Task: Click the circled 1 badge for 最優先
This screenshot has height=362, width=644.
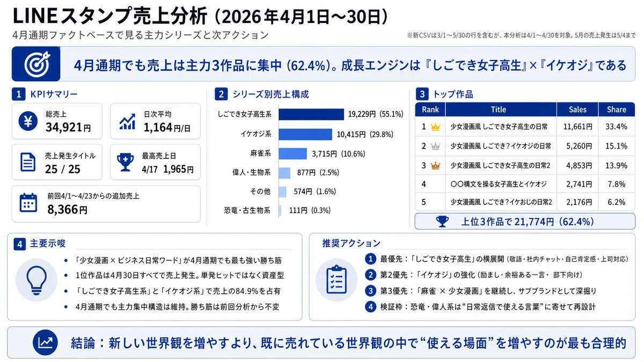Action: pos(370,259)
